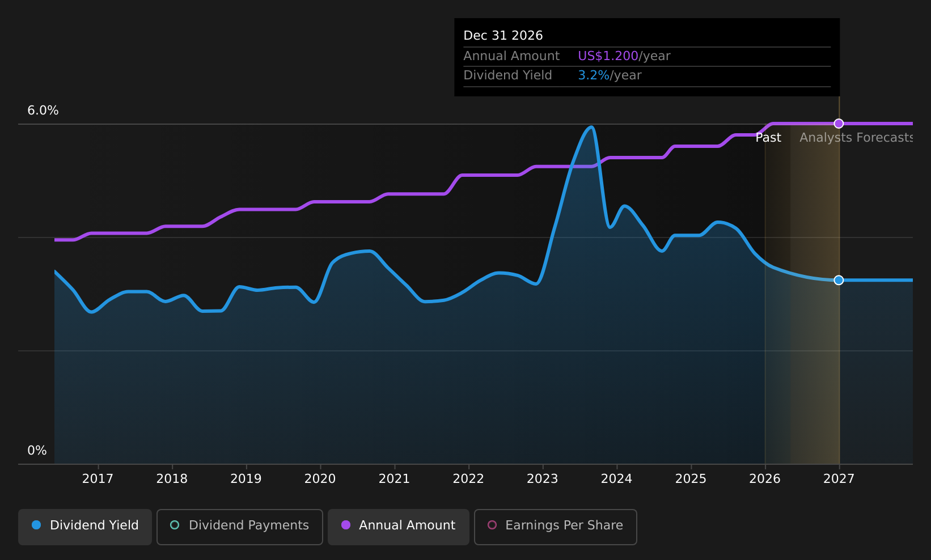Click the 2019 x-axis year label
The height and width of the screenshot is (560, 931).
[246, 479]
